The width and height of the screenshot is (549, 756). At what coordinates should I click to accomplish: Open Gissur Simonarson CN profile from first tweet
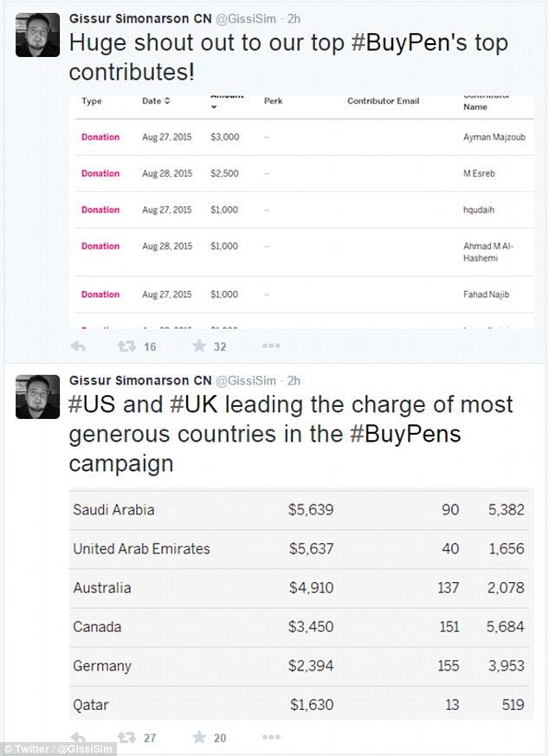(x=140, y=18)
